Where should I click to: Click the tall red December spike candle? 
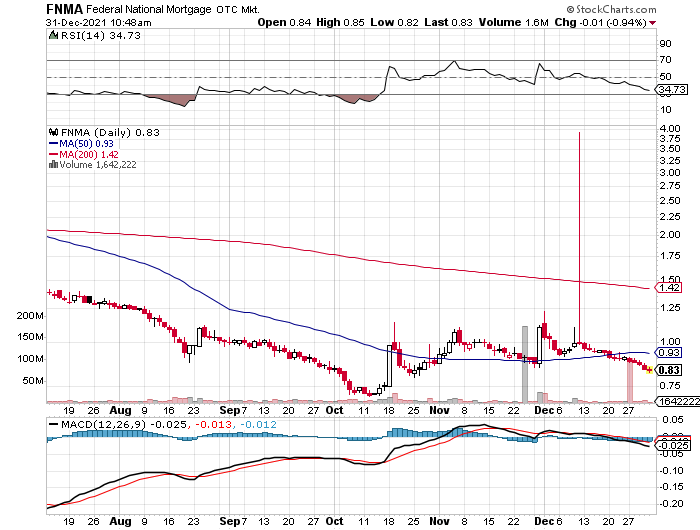[579, 237]
